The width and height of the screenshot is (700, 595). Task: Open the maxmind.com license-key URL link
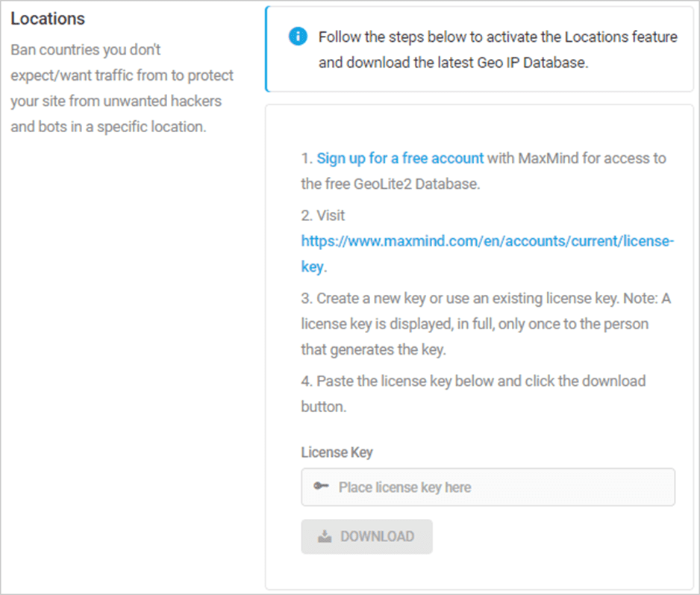click(x=487, y=241)
